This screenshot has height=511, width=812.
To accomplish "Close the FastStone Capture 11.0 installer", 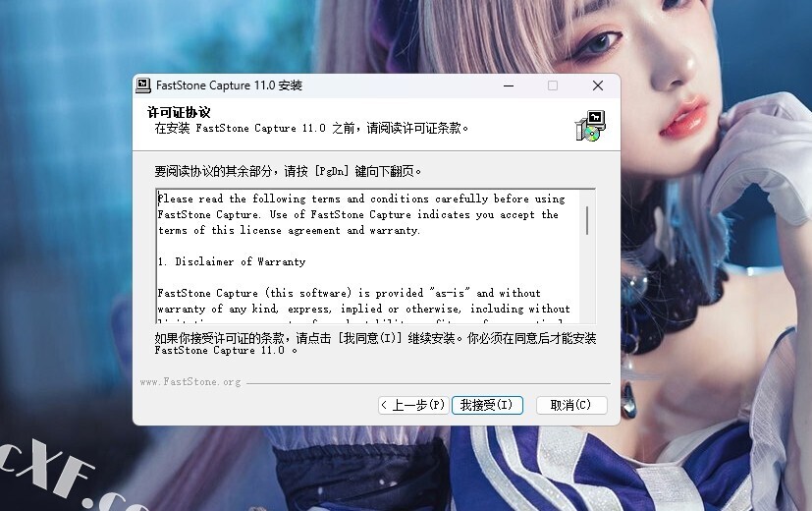I will (x=598, y=85).
